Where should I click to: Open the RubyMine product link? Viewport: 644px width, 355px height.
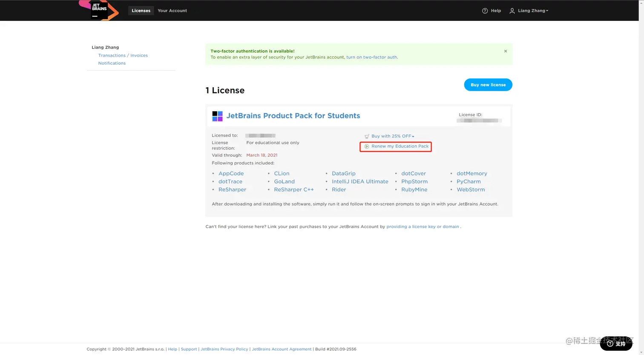414,189
